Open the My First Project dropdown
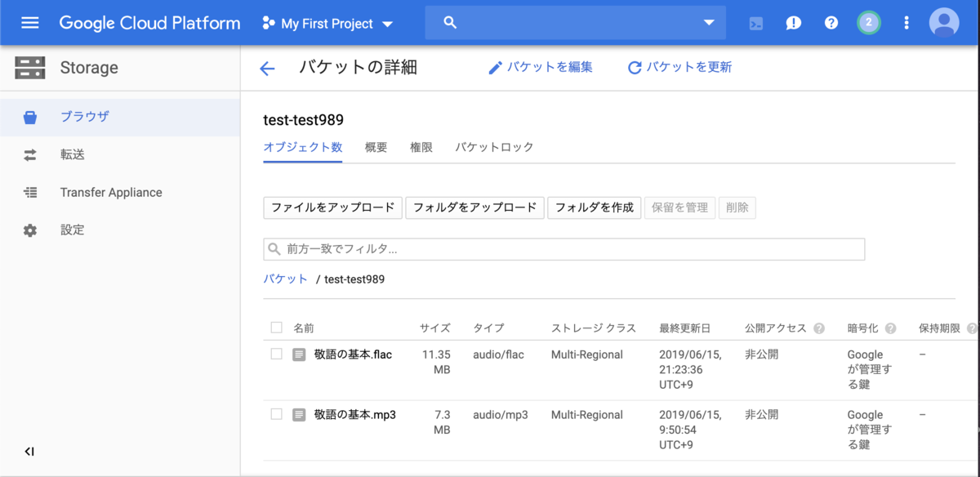This screenshot has width=980, height=477. [328, 24]
